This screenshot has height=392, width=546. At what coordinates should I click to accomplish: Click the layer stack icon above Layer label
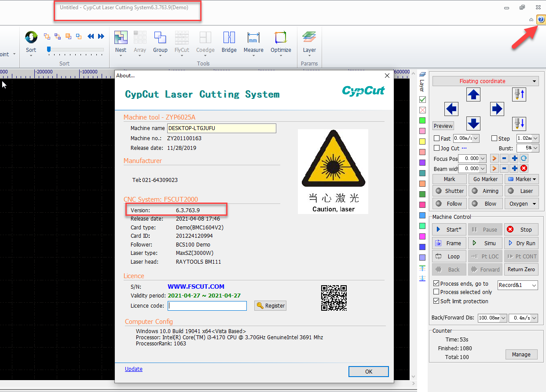pyautogui.click(x=422, y=74)
